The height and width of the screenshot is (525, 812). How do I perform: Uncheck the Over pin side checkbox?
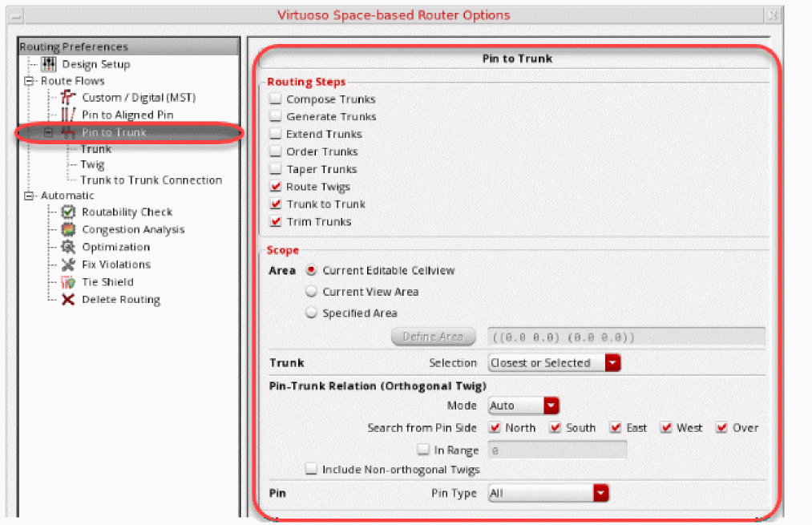pos(721,428)
